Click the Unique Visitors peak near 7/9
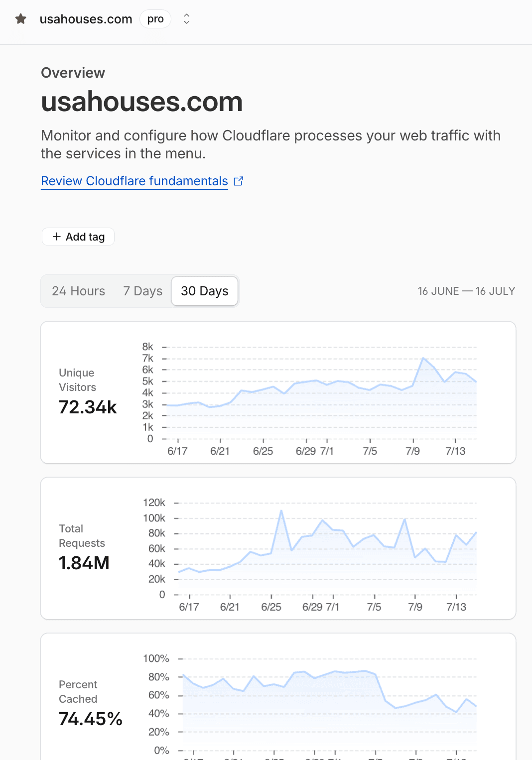The height and width of the screenshot is (760, 532). click(x=423, y=358)
